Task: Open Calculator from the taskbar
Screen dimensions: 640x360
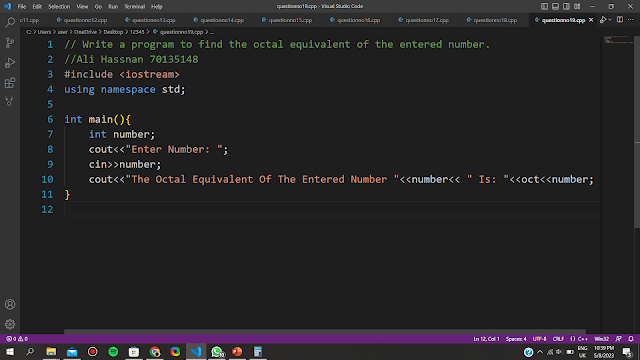Action: pos(258,351)
